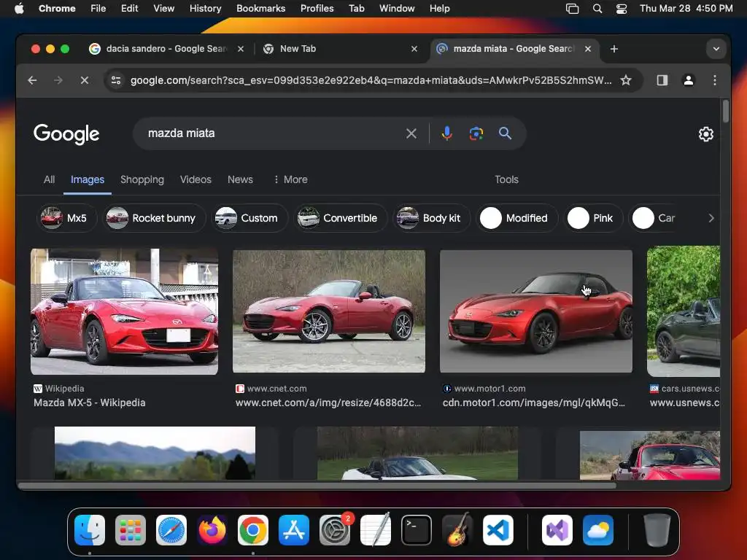Open the Bookmarks menu
747x560 pixels.
pyautogui.click(x=260, y=9)
